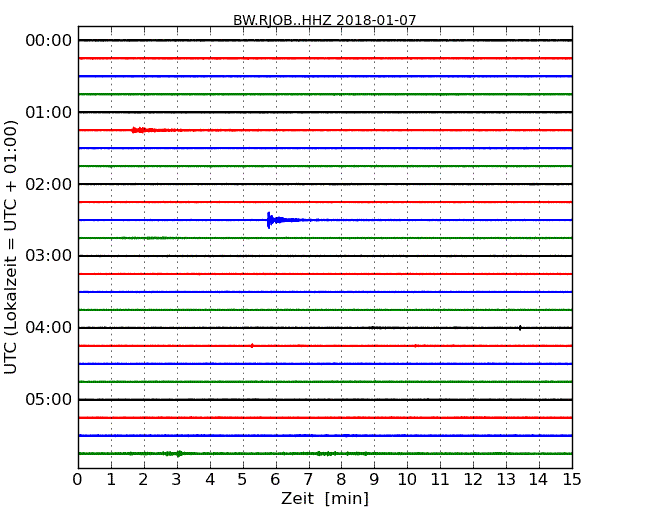
Task: Click the blue seismic event after 02:30
Action: pyautogui.click(x=286, y=220)
